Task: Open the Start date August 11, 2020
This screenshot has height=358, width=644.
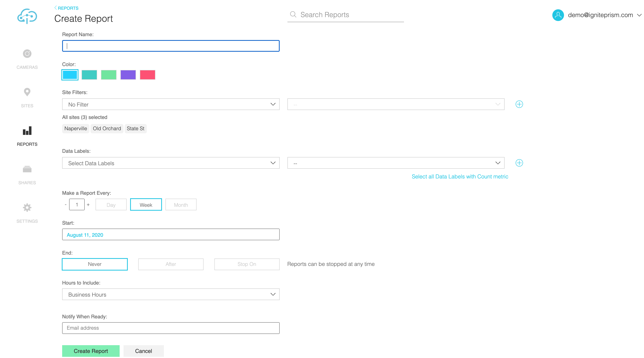Action: point(171,235)
